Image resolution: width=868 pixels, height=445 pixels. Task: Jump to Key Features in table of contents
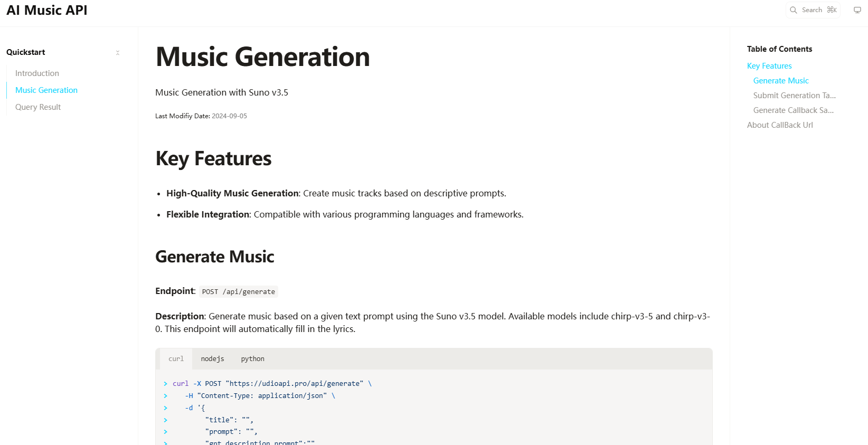tap(769, 66)
